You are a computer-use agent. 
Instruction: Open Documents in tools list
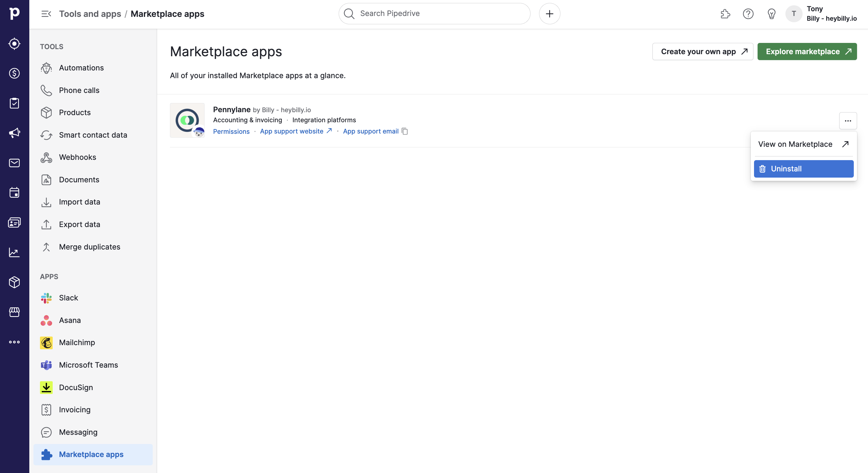[93, 180]
